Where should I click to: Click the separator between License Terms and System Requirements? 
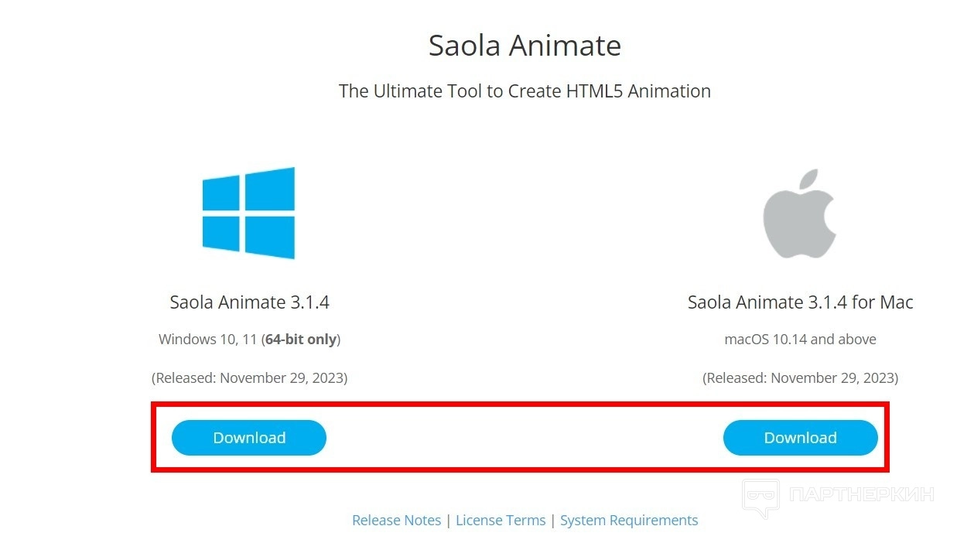click(553, 521)
